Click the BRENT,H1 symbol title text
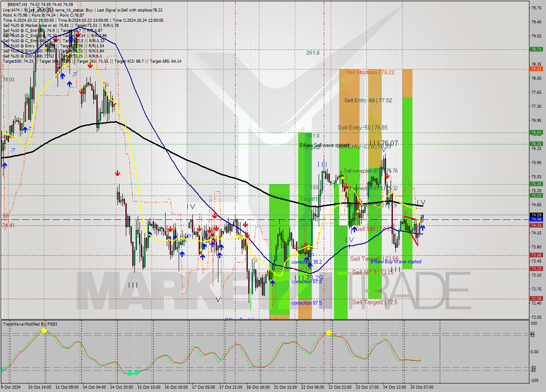546x392 pixels. pos(17,4)
